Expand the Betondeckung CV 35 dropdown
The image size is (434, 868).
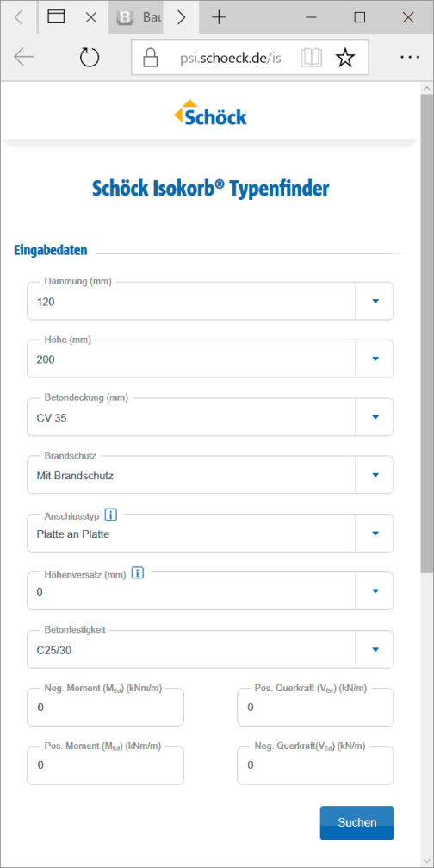210,417
